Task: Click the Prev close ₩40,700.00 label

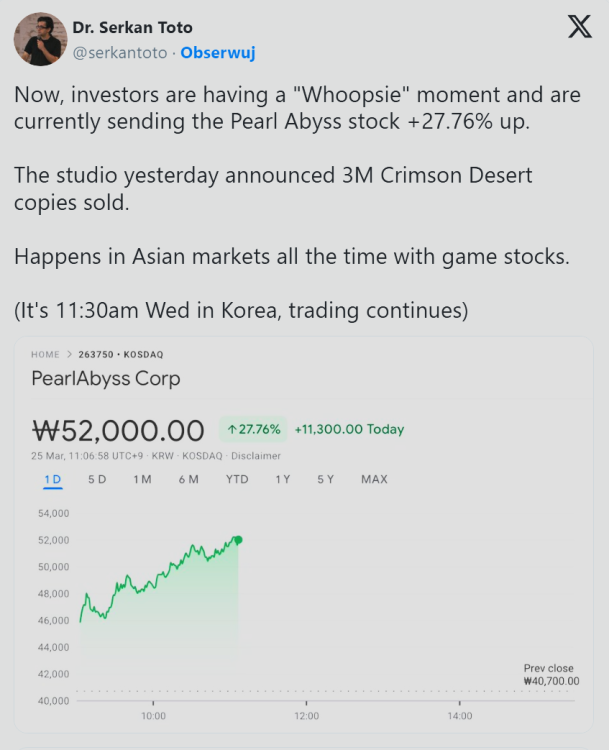Action: point(551,674)
